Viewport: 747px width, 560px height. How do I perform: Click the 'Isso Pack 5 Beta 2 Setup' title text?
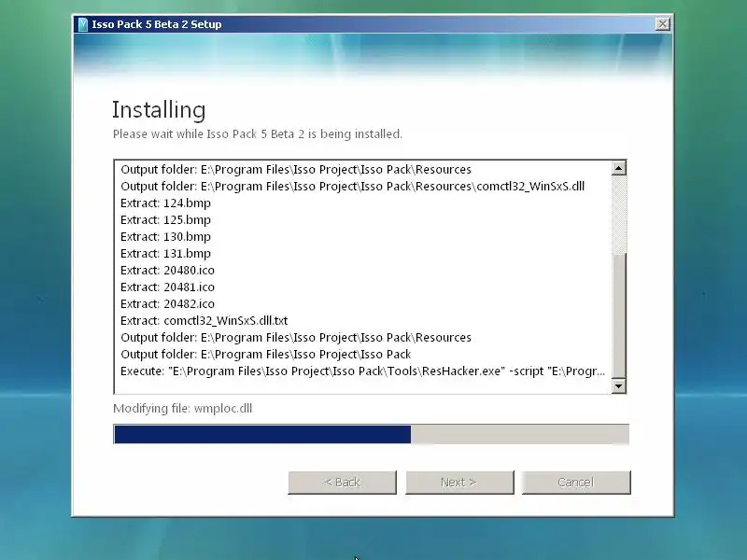pyautogui.click(x=157, y=24)
